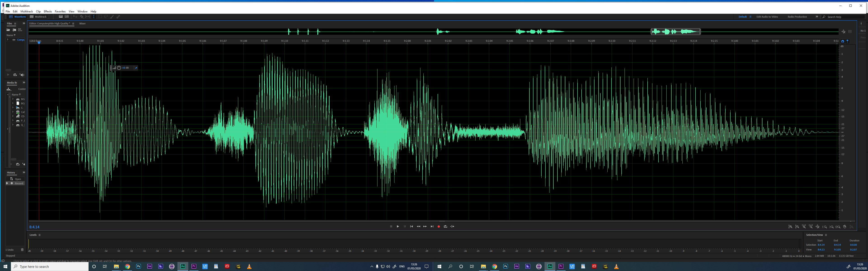Move playhead to next marker
This screenshot has width=868, height=271.
432,227
